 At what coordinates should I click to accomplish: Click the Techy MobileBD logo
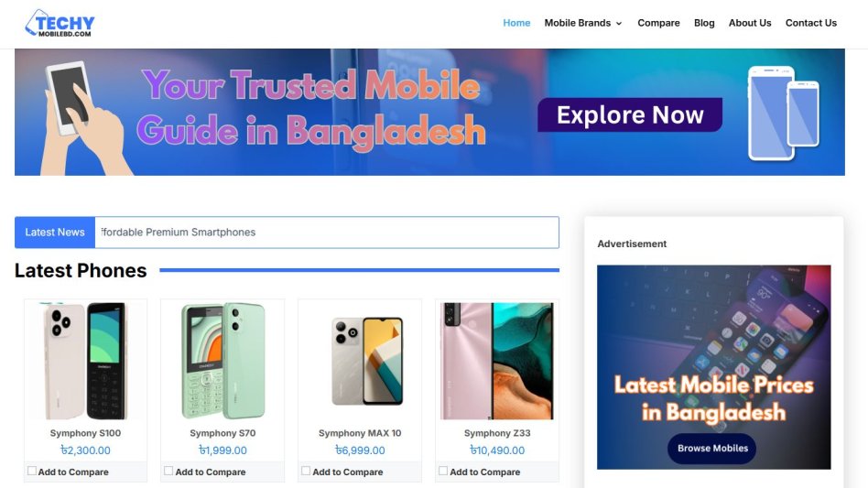coord(60,23)
